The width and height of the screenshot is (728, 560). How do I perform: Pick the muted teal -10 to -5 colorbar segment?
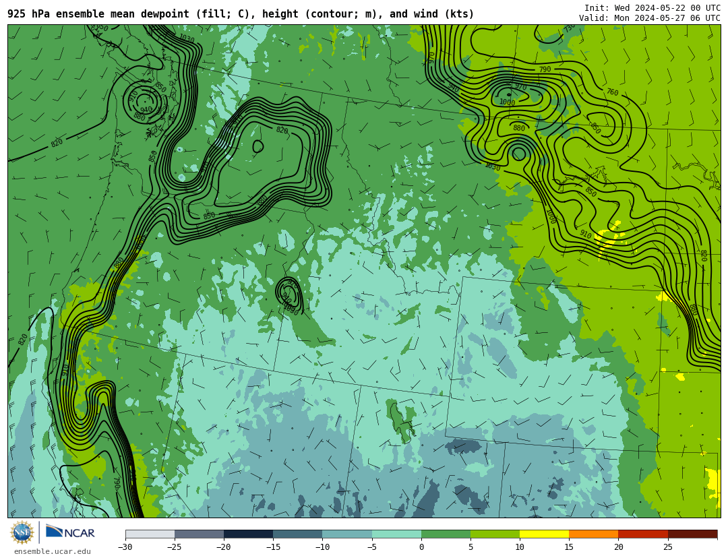click(x=347, y=534)
